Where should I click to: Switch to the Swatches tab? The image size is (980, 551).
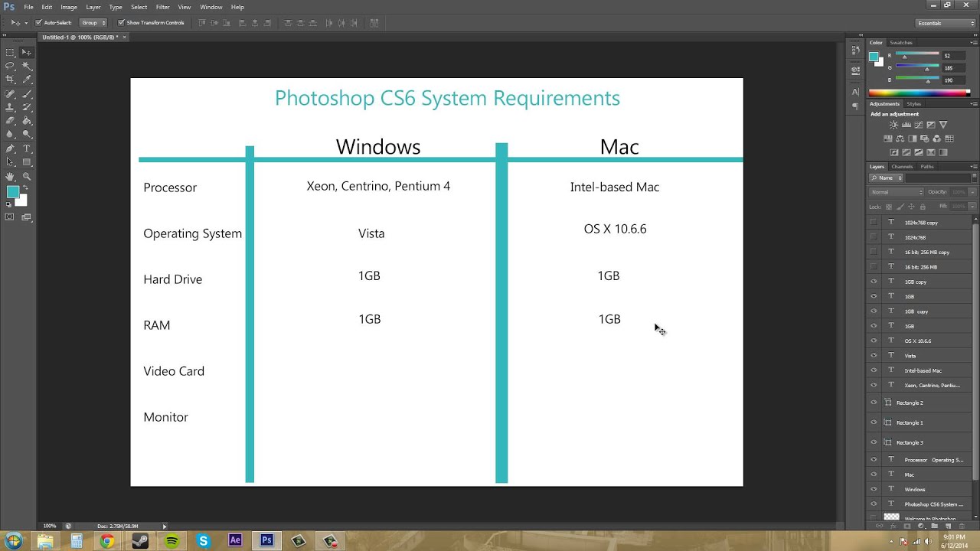pyautogui.click(x=901, y=43)
